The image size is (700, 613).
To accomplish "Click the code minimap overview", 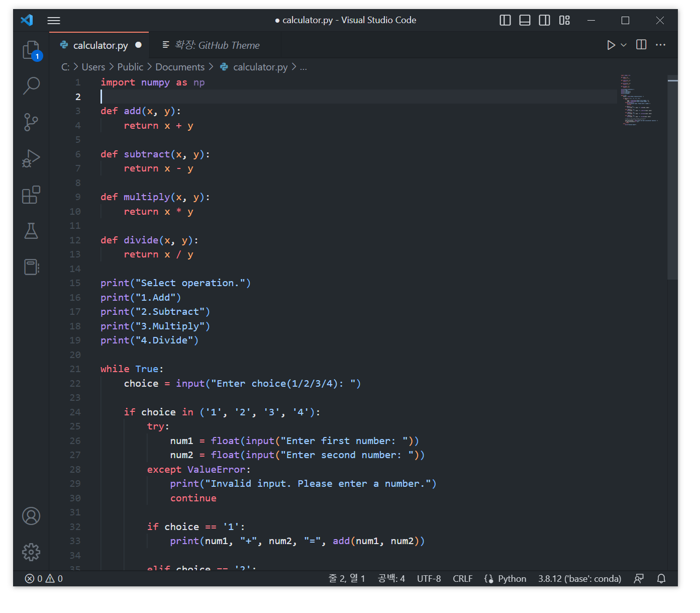I will 640,100.
